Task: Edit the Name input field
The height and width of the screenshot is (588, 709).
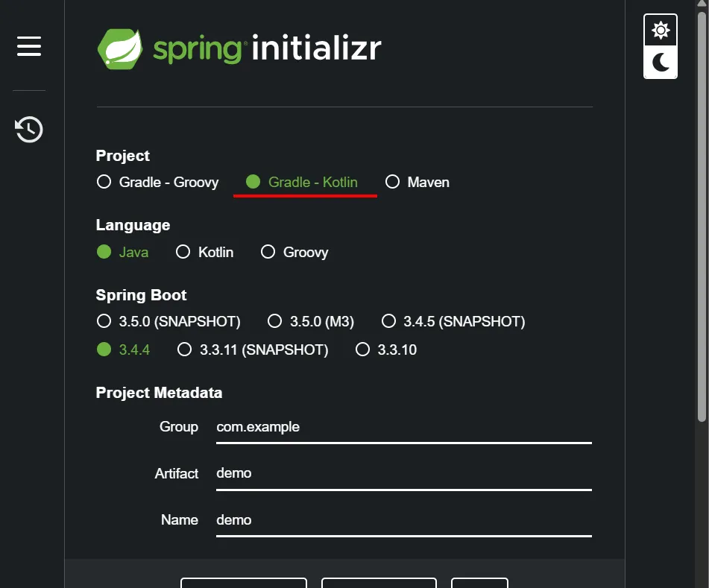Action: pyautogui.click(x=404, y=520)
